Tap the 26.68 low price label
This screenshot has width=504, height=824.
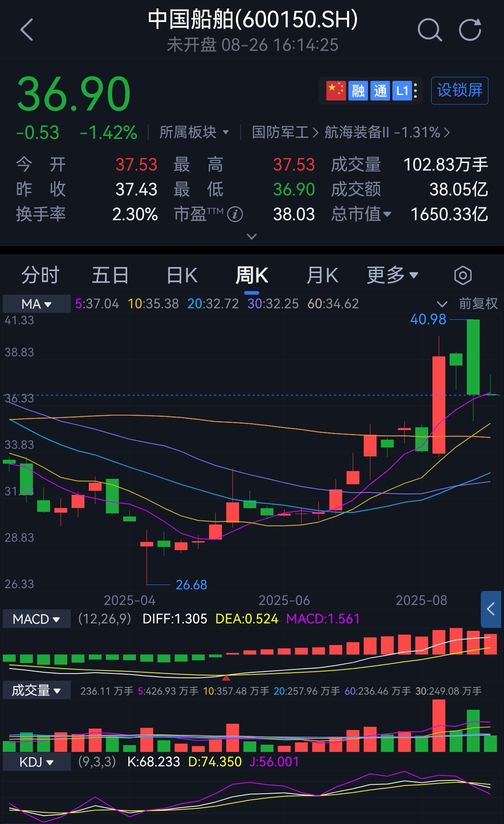tap(191, 585)
